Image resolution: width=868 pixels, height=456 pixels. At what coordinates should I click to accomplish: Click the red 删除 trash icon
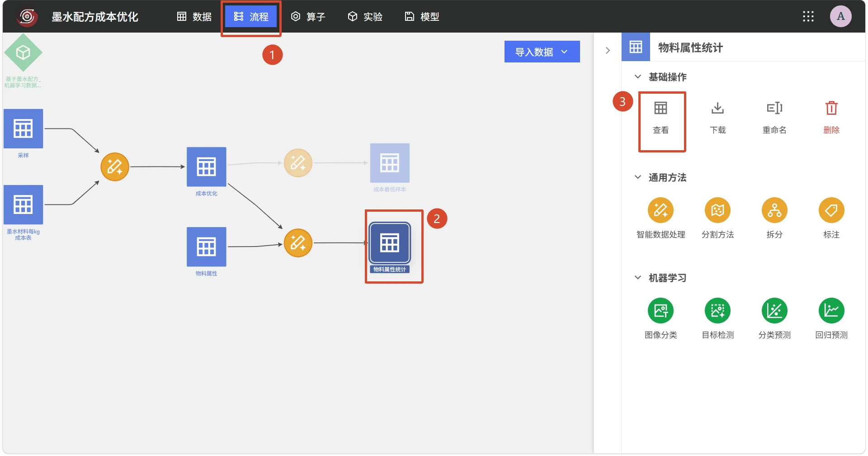coord(831,109)
